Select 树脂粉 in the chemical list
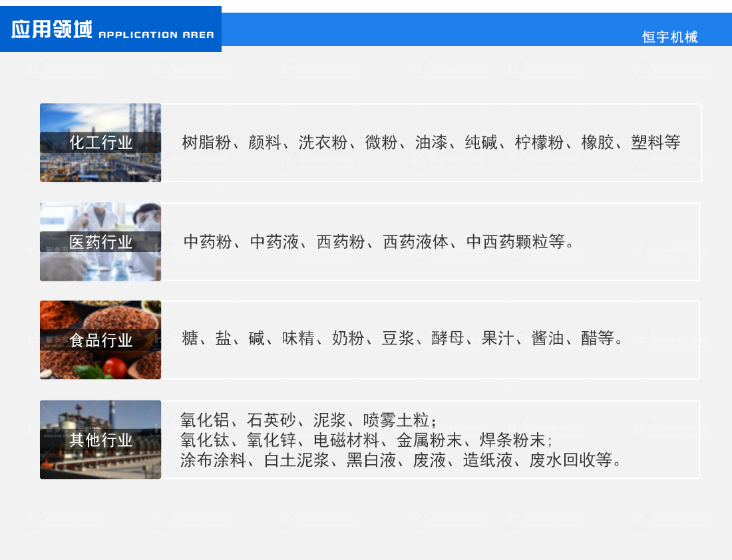 tap(206, 142)
